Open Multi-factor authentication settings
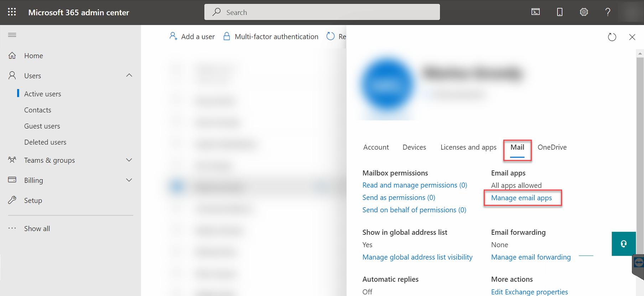The height and width of the screenshot is (296, 644). tap(271, 37)
